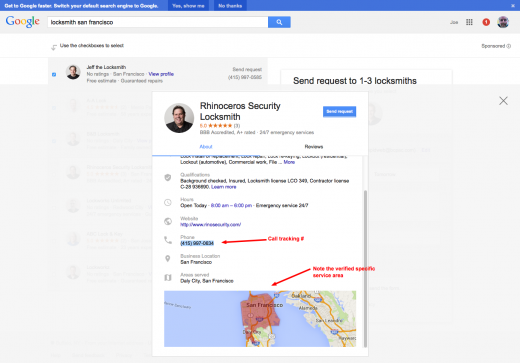
Task: Click the Daly City, San Francisco text
Action: tap(207, 281)
